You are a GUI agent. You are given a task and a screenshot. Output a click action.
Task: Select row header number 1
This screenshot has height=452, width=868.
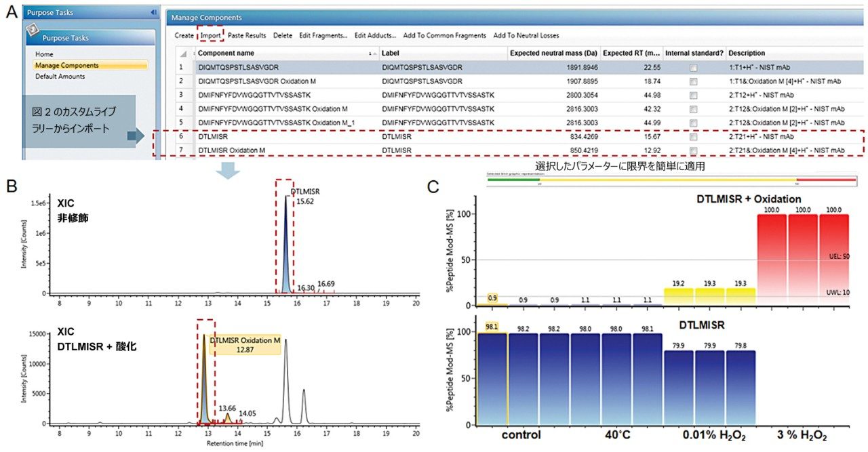tap(181, 68)
